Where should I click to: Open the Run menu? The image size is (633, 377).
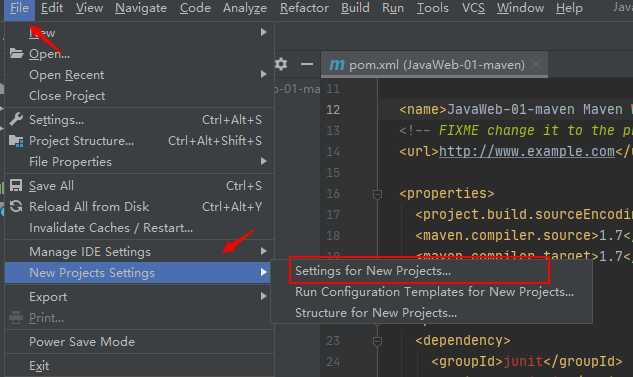click(x=393, y=8)
